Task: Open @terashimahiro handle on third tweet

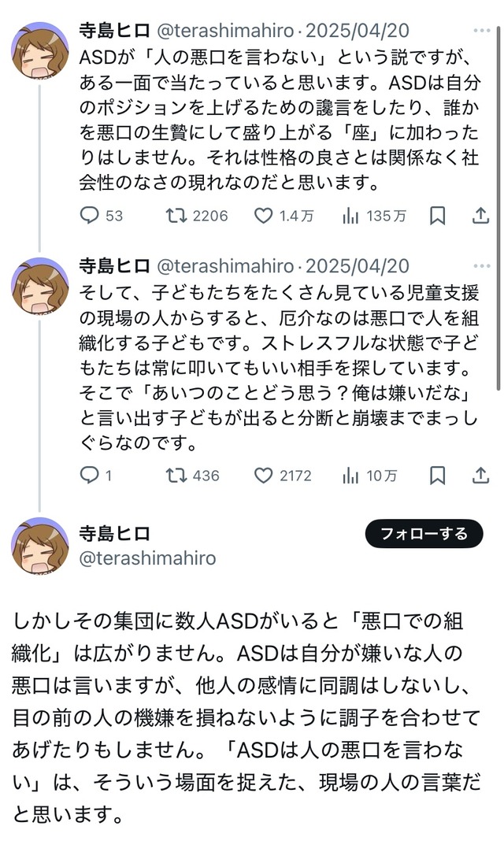Action: tap(147, 558)
